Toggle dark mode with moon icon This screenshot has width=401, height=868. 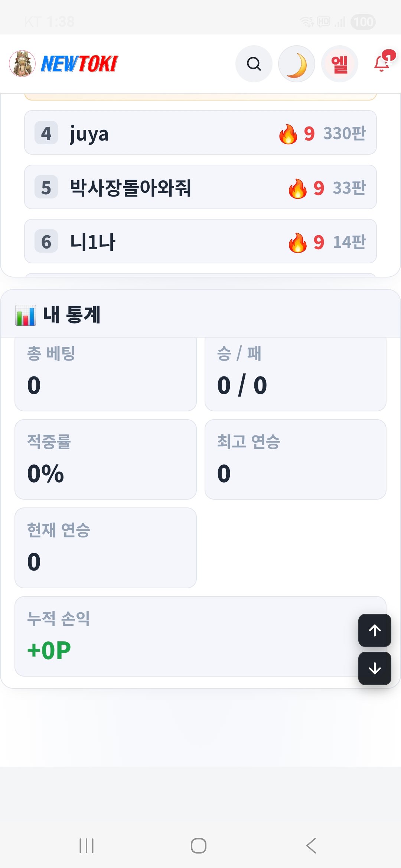click(x=297, y=64)
